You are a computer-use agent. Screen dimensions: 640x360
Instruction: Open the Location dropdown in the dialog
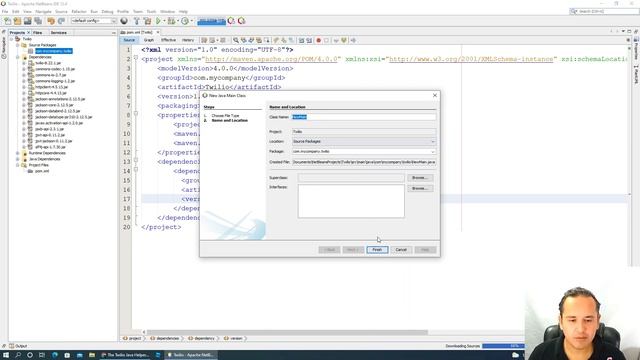click(x=433, y=142)
